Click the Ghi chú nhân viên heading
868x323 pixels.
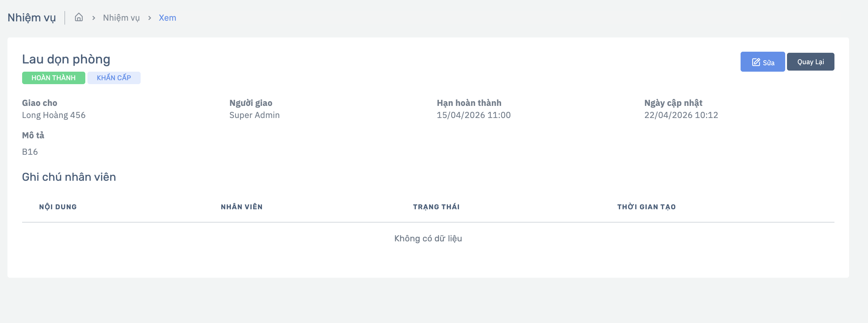pyautogui.click(x=69, y=177)
